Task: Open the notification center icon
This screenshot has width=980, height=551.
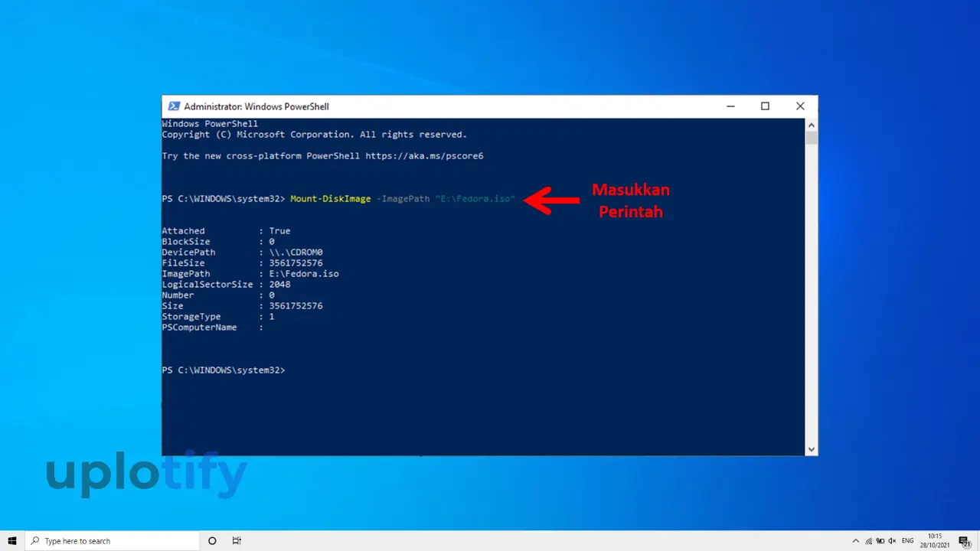Action: click(x=964, y=541)
